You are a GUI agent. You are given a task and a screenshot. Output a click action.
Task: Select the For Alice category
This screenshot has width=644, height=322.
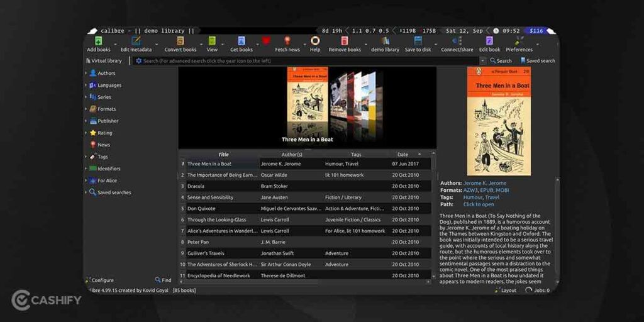click(x=103, y=180)
